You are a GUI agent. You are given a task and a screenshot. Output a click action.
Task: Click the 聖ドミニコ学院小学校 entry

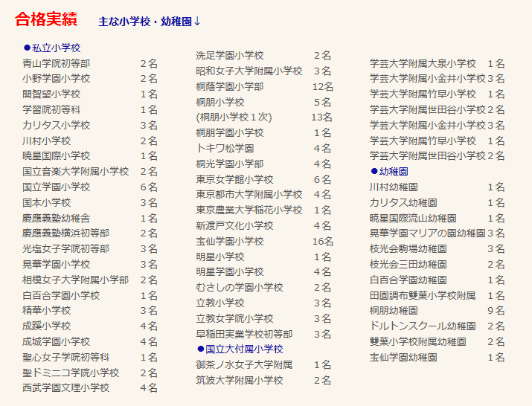(71, 373)
